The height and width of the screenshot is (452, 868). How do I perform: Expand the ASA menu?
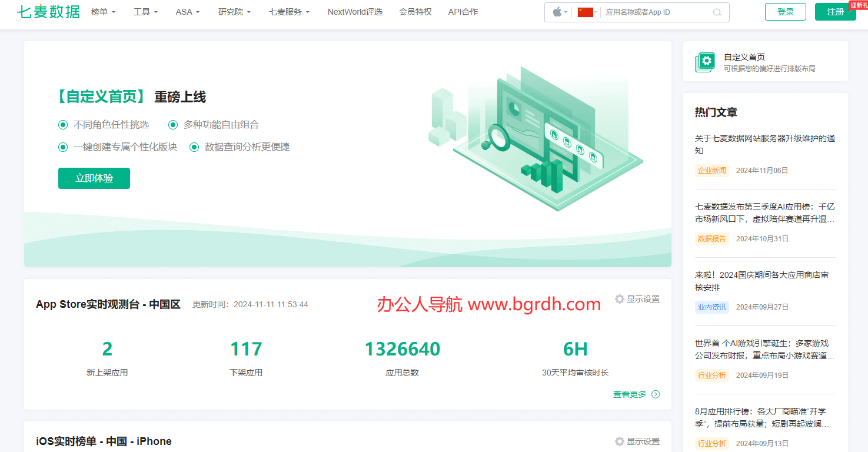(188, 12)
